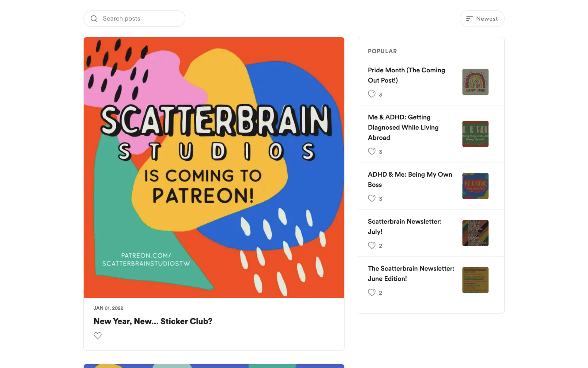Like the Pride Month popular post

click(371, 94)
